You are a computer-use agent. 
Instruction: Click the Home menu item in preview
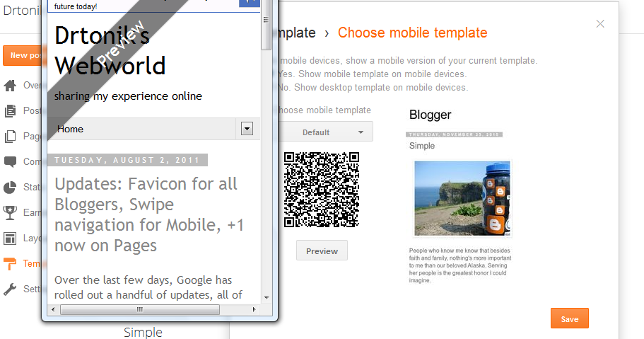tap(70, 130)
